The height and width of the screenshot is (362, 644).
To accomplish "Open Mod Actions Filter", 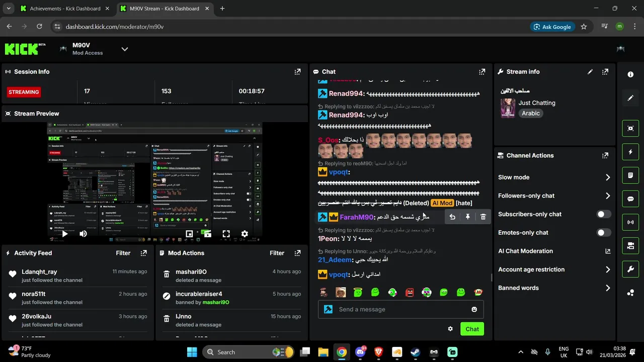I will point(277,253).
